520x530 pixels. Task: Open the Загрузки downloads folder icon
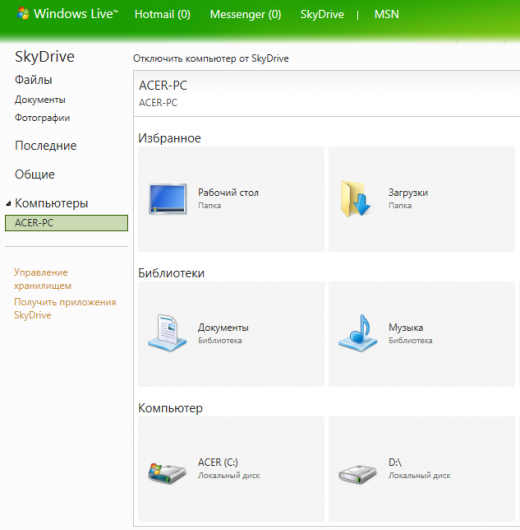point(355,198)
